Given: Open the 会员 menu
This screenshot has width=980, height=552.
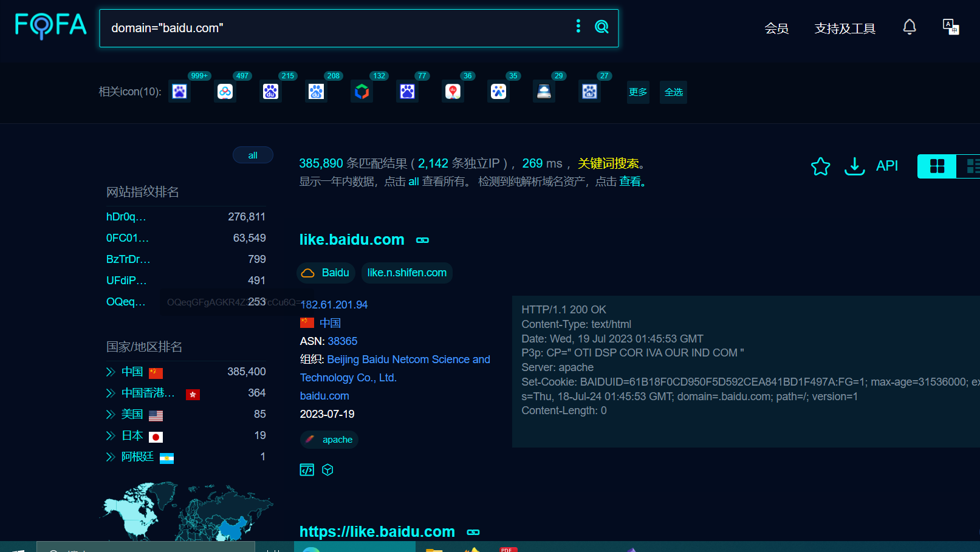Looking at the screenshot, I should (x=776, y=29).
